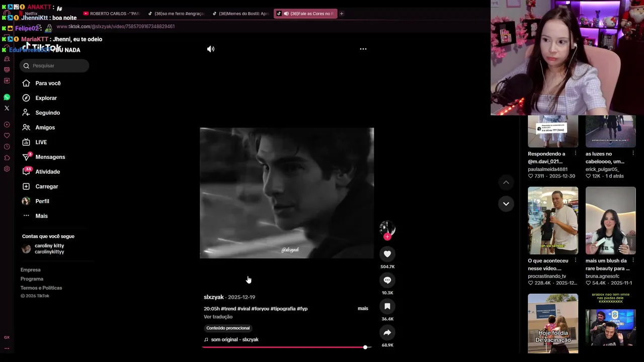This screenshot has height=362, width=644.
Task: Open the three-dot video options menu
Action: [x=363, y=49]
